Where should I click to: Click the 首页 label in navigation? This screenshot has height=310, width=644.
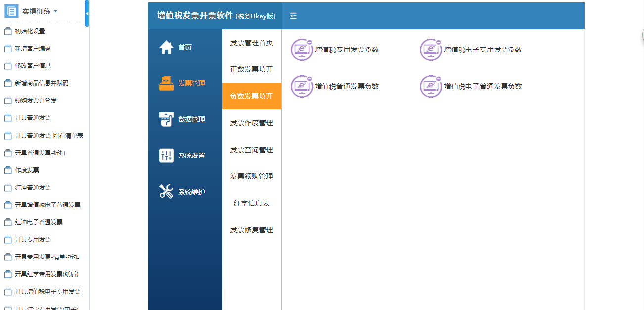[x=185, y=47]
